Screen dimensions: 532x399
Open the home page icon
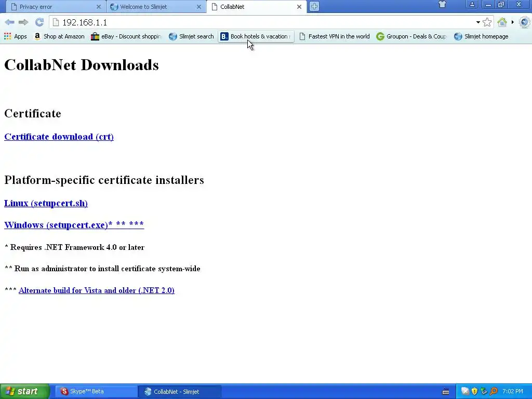pos(502,22)
